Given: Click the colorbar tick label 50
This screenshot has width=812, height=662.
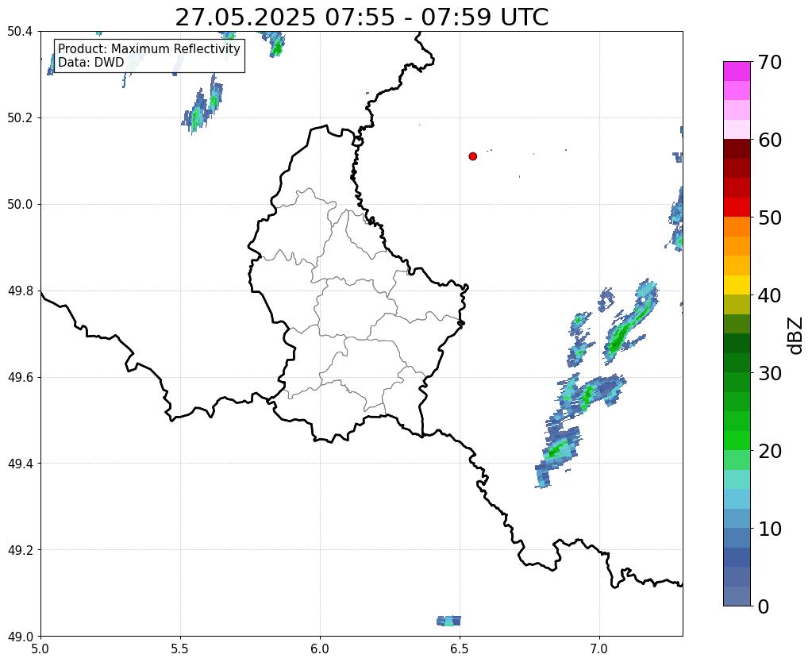Looking at the screenshot, I should click(x=770, y=217).
